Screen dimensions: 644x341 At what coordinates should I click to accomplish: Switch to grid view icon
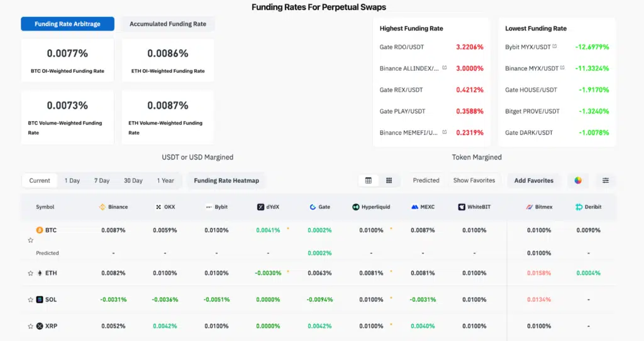point(389,180)
